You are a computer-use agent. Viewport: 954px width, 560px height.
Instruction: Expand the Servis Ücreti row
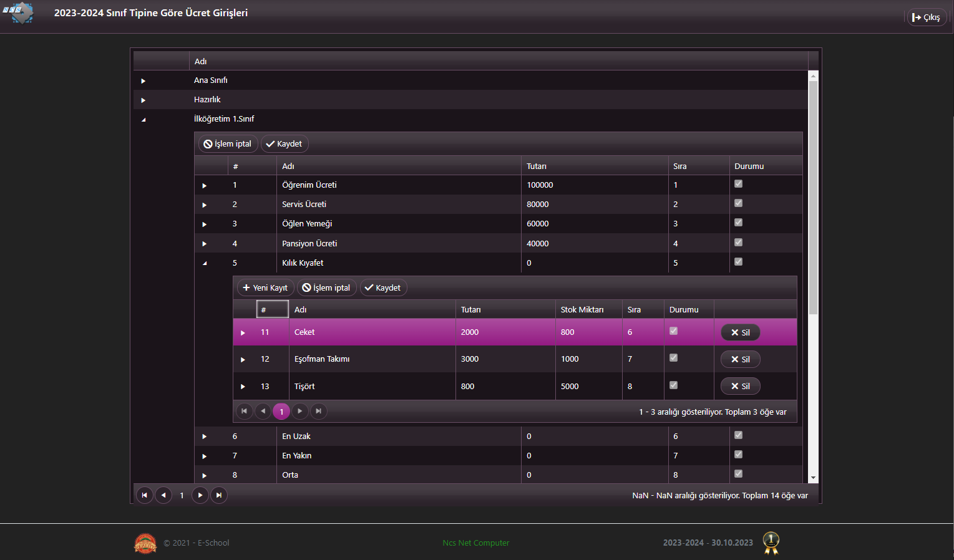tap(204, 205)
